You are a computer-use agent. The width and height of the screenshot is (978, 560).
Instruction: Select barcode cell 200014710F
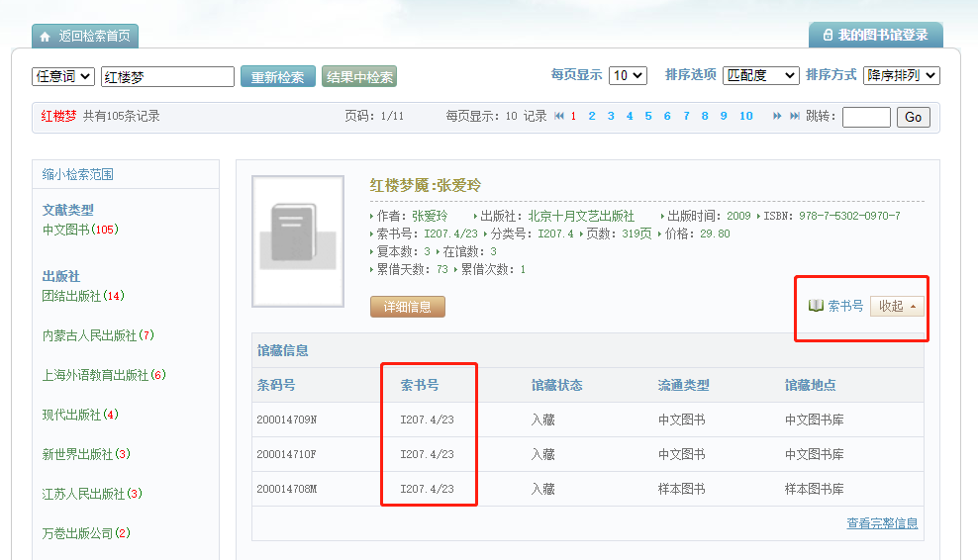point(286,454)
